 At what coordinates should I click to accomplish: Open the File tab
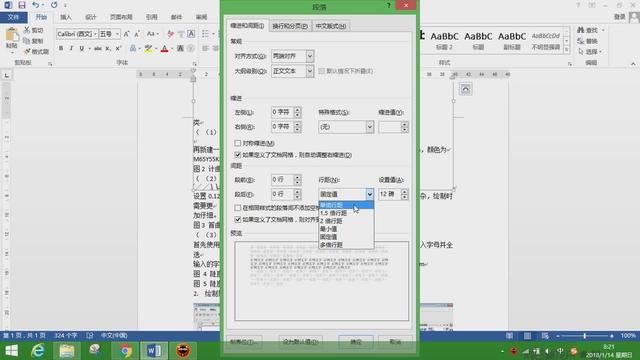point(13,17)
